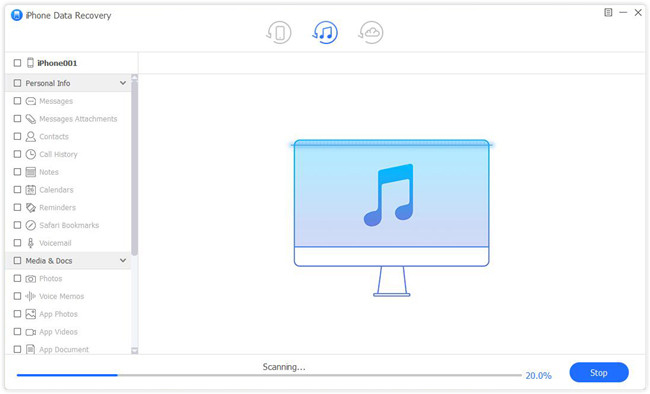Click the Photos camera icon
650x394 pixels.
31,279
